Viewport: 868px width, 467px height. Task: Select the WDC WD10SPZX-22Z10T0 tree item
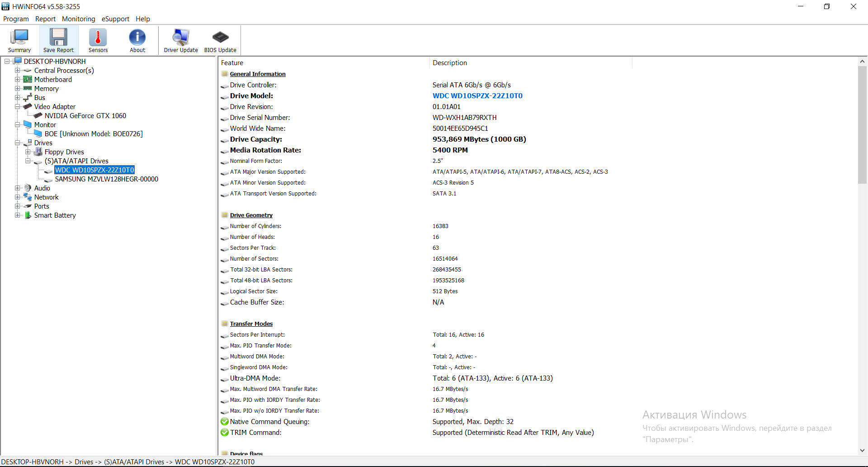(x=94, y=170)
